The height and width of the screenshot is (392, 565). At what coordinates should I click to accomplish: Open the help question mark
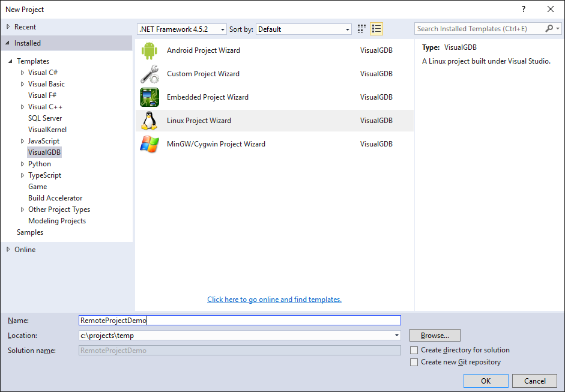click(x=524, y=10)
